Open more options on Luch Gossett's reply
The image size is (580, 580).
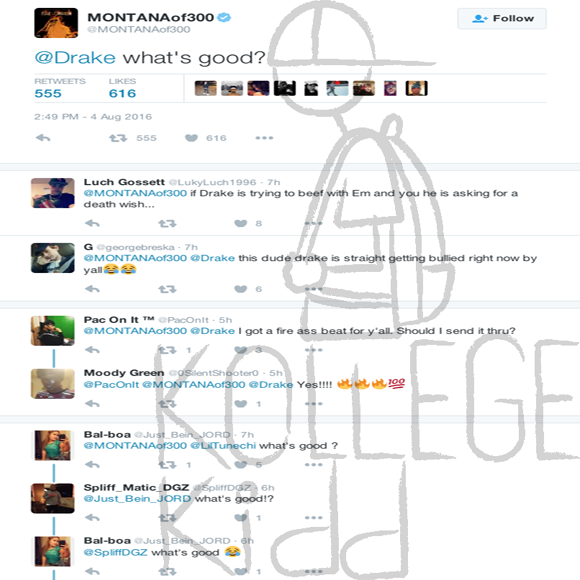[314, 223]
